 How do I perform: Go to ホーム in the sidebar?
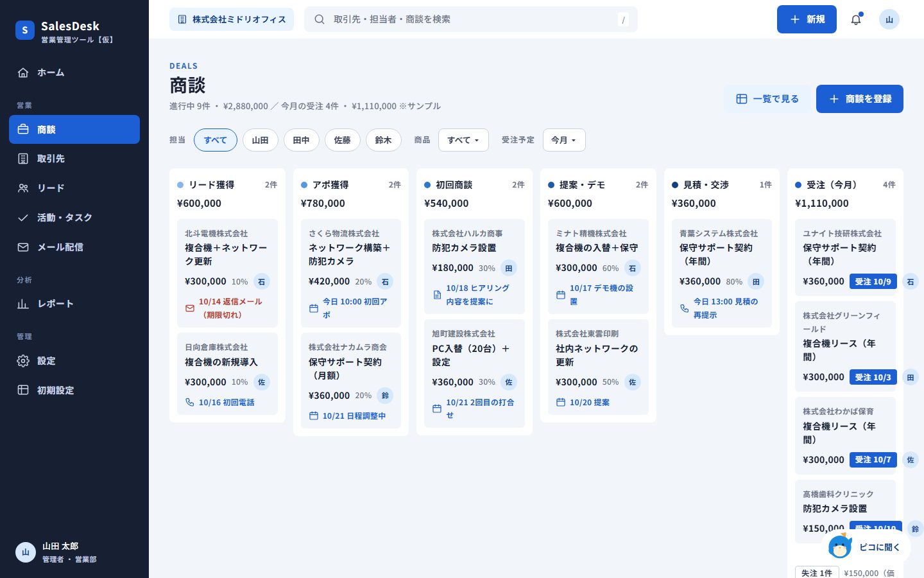(x=74, y=73)
